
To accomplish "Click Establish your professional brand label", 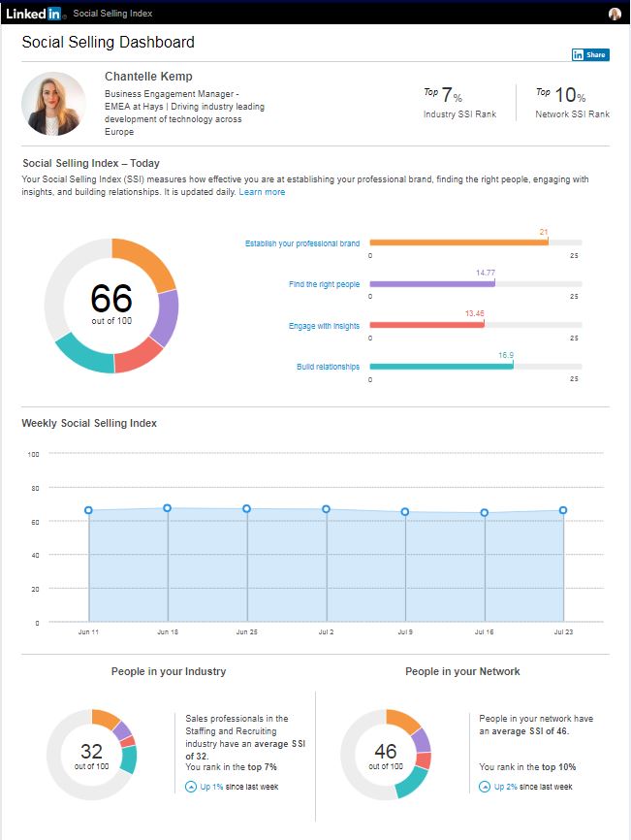I will (x=302, y=243).
